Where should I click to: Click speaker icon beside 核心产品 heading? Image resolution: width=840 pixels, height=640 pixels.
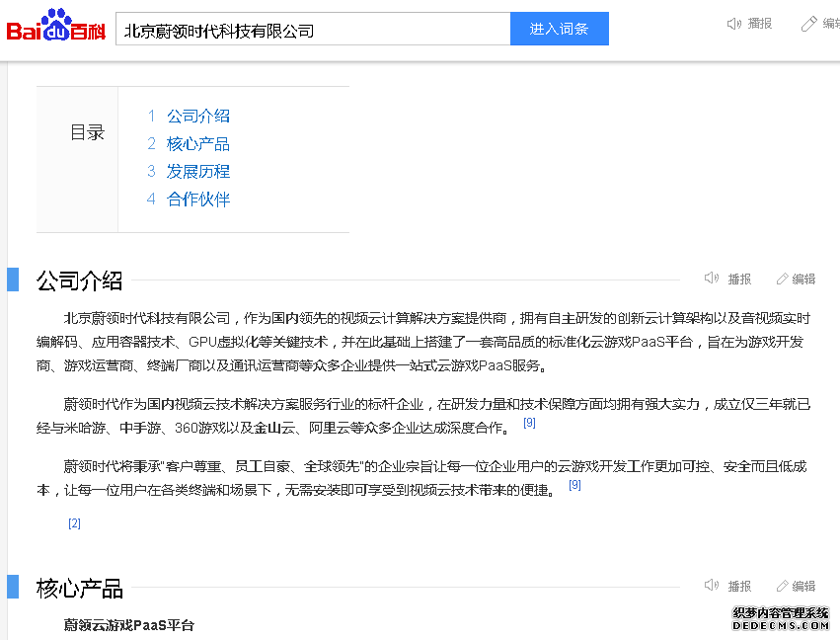712,586
